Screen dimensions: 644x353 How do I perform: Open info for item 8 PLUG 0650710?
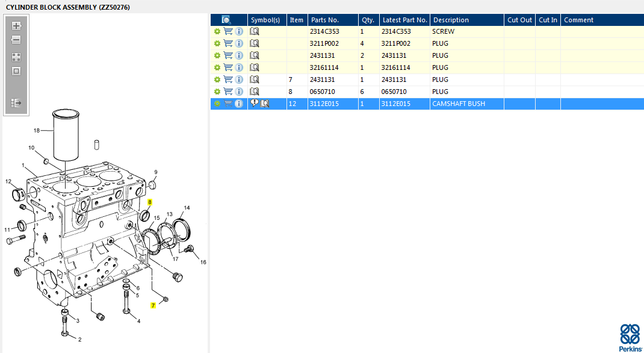point(239,91)
